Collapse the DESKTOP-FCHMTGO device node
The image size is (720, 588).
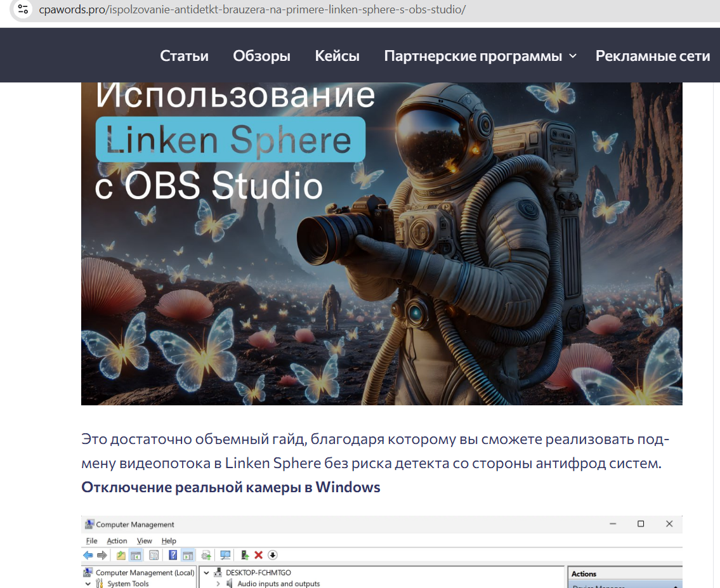(x=207, y=572)
